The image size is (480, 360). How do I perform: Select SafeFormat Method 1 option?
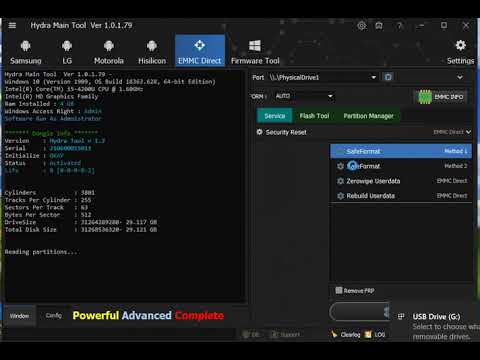[x=401, y=151]
